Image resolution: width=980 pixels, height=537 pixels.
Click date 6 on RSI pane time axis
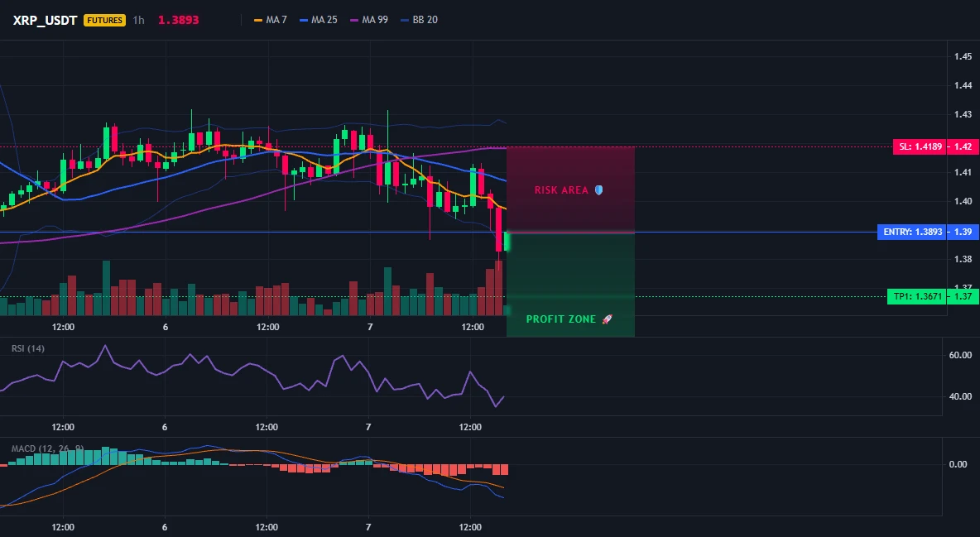[165, 427]
